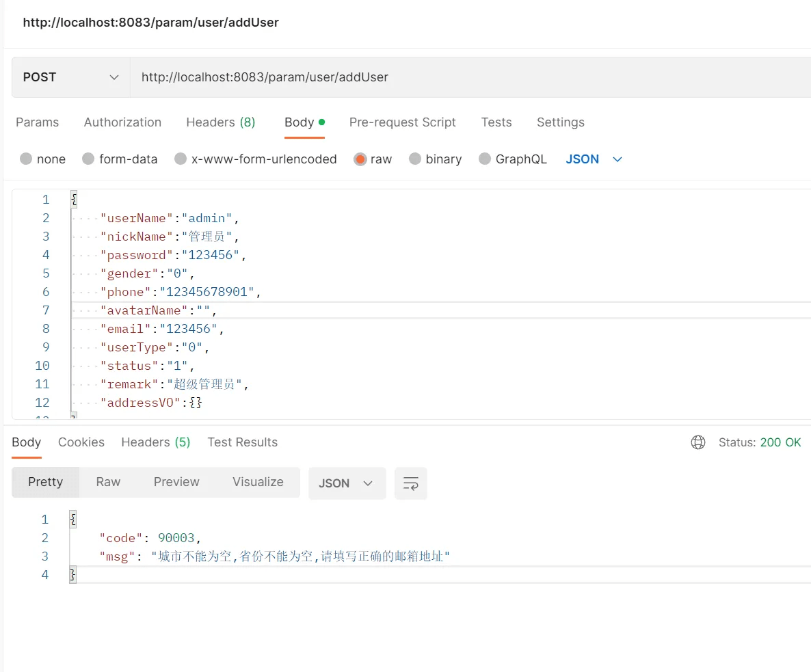Click the Preview response view button
The height and width of the screenshot is (672, 811).
click(x=176, y=482)
